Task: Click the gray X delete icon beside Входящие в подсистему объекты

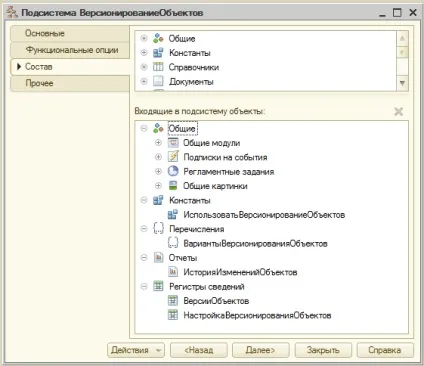Action: click(x=399, y=111)
